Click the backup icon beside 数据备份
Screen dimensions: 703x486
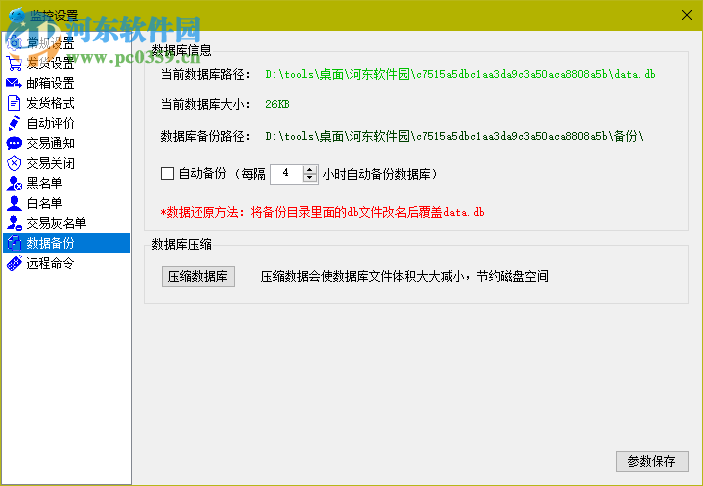[x=14, y=243]
